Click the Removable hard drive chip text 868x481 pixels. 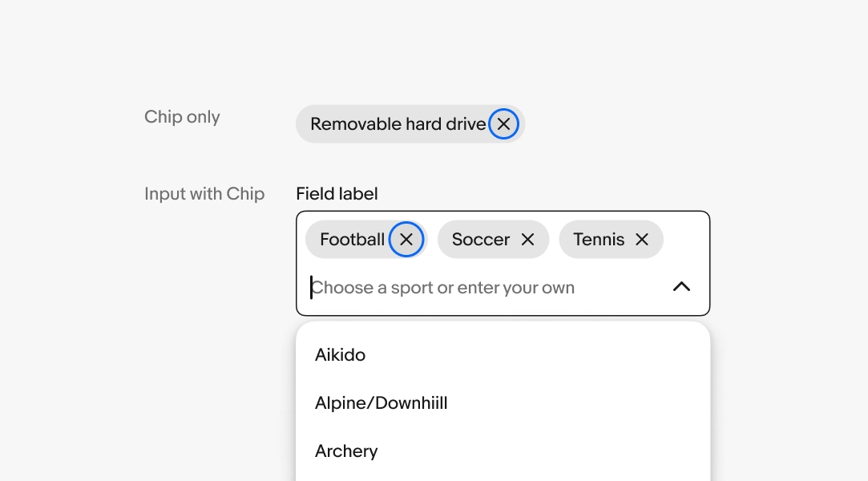(398, 124)
